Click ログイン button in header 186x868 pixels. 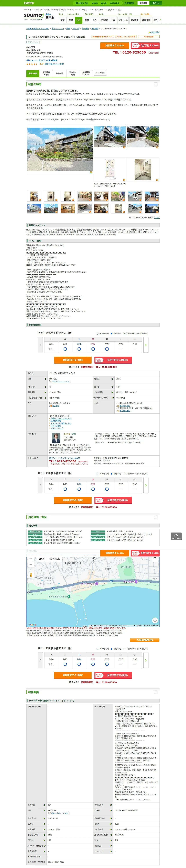click(x=156, y=3)
